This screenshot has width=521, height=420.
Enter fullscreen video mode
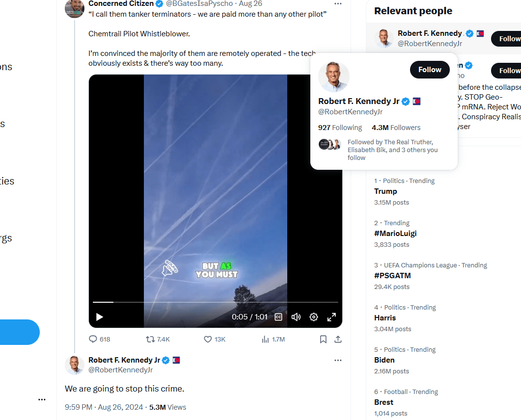tap(331, 317)
